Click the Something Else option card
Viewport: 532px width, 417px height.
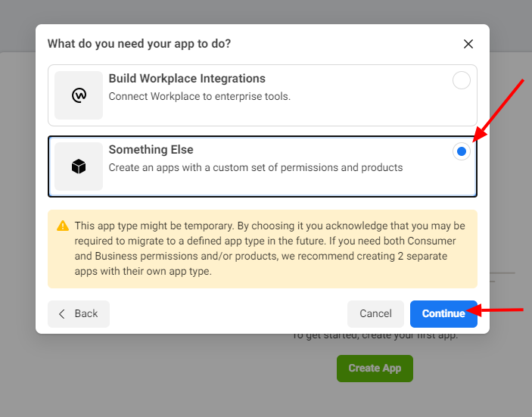click(x=263, y=166)
